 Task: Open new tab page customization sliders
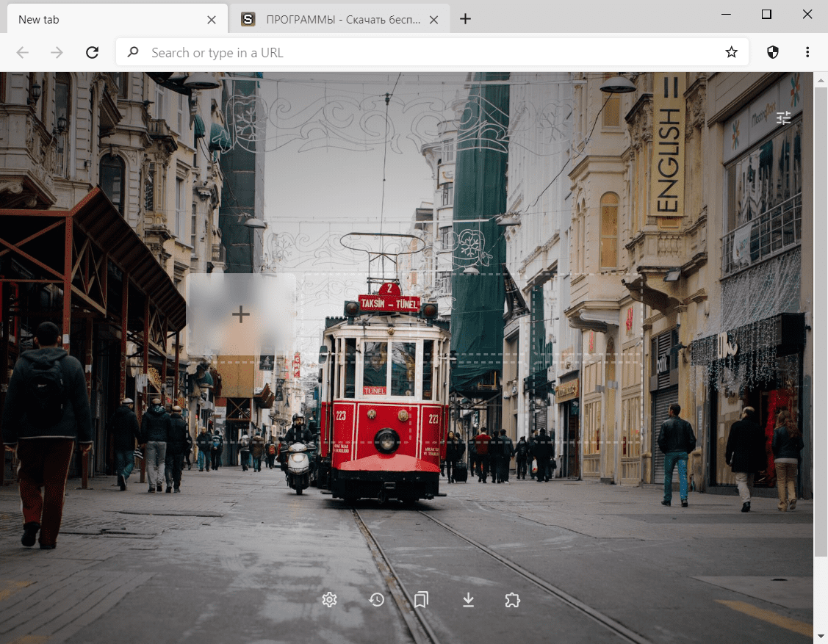pyautogui.click(x=784, y=117)
